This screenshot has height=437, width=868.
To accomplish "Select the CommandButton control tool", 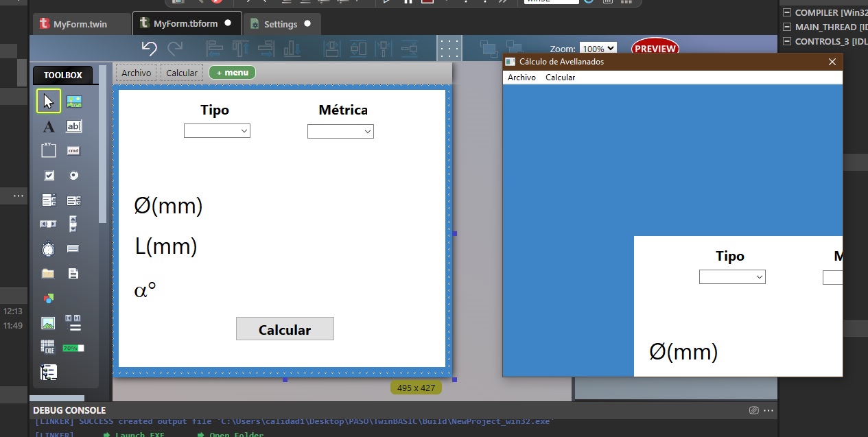I will click(73, 150).
